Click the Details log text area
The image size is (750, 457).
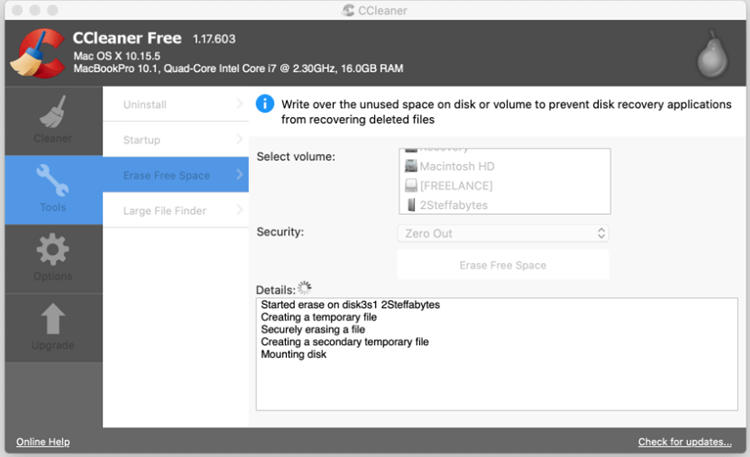pos(496,354)
